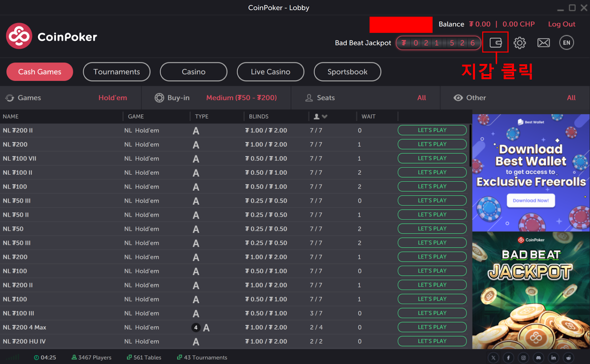Screen dimensions: 590x364
Task: Click the Bad Beat Jackpot counter
Action: (x=438, y=43)
